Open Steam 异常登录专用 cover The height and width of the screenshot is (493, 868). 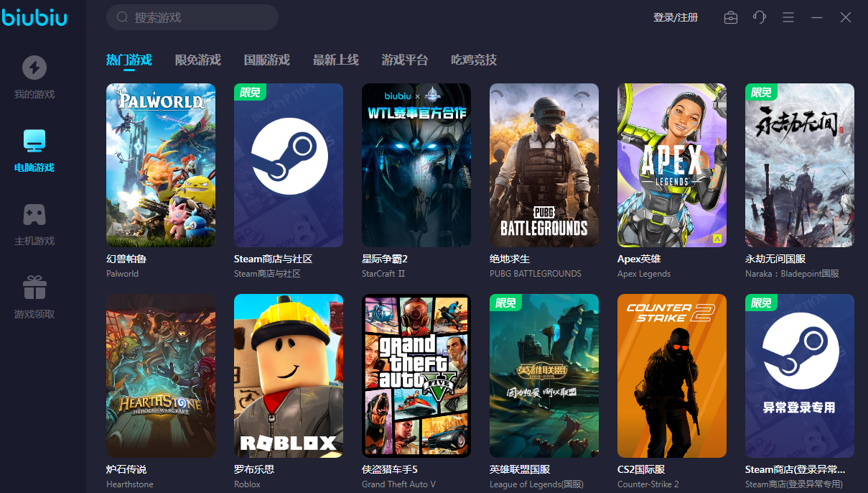800,376
